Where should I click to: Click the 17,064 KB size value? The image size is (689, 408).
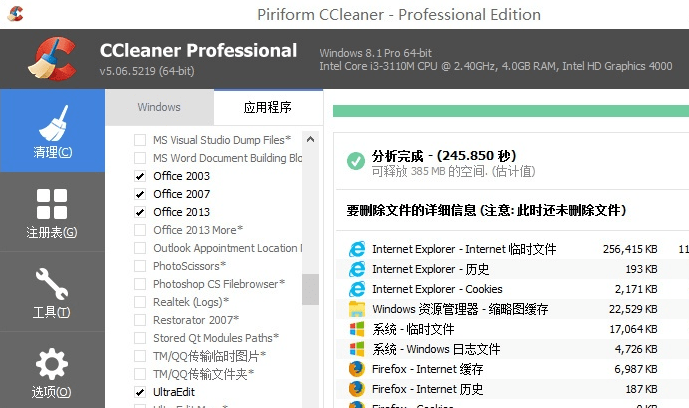633,329
